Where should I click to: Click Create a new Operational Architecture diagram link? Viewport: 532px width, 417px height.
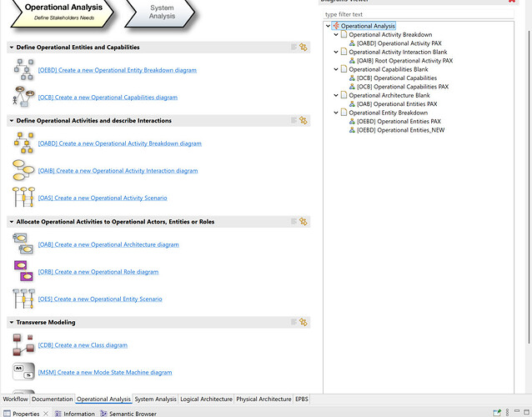(108, 244)
